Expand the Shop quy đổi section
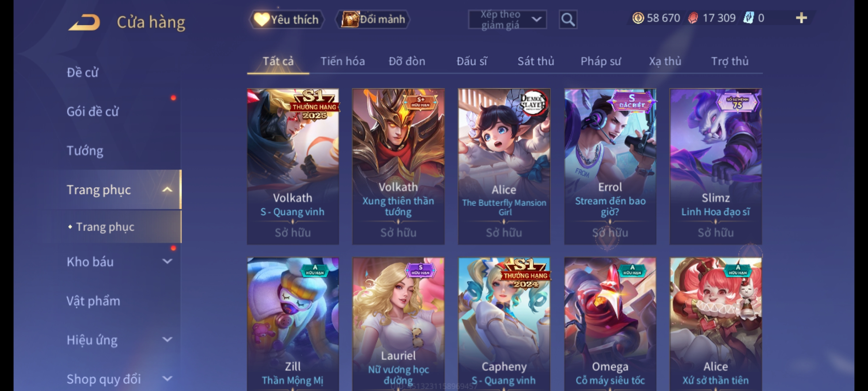This screenshot has height=391, width=868. pos(167,379)
